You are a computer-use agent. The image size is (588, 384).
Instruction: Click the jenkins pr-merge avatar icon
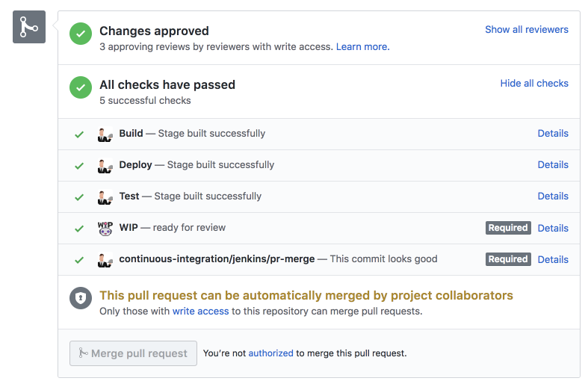105,259
